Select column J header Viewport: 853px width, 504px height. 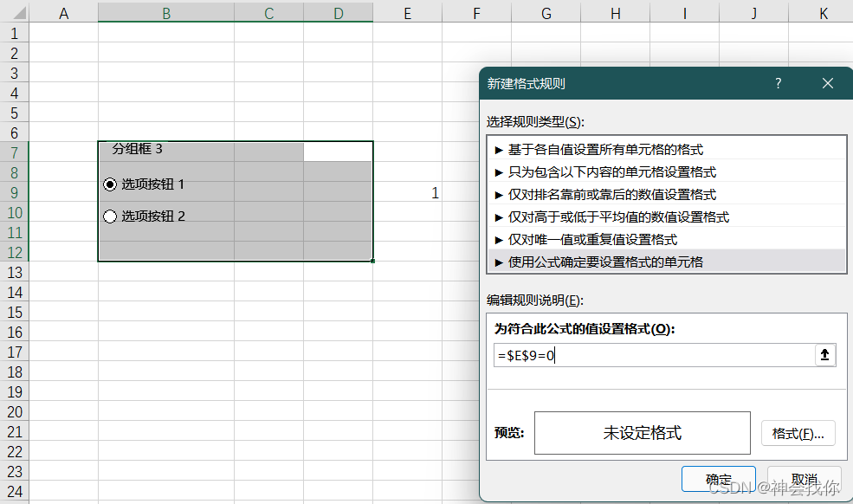[x=754, y=13]
